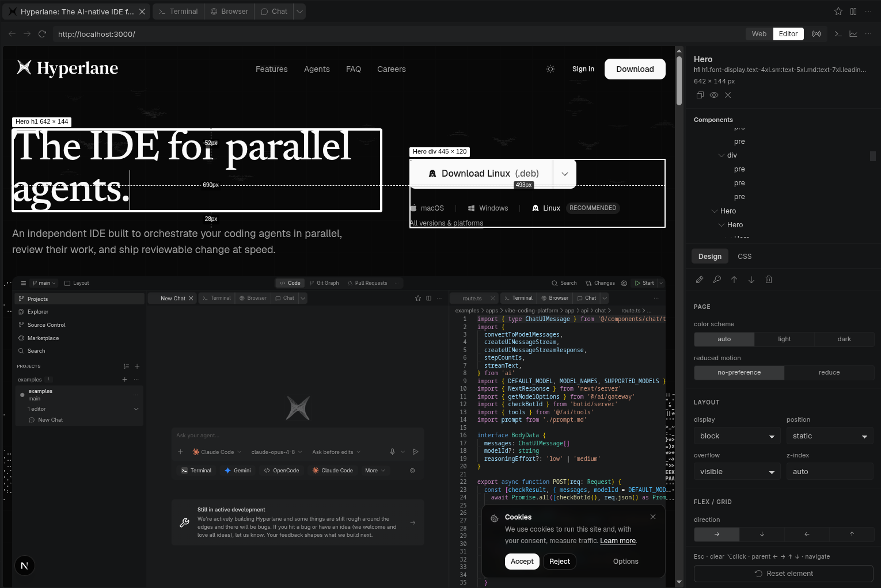Open Features in the site navigation
The image size is (881, 588).
pyautogui.click(x=272, y=69)
